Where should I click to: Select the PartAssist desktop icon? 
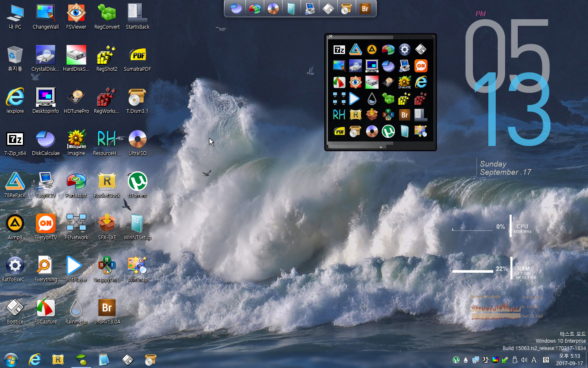[76, 185]
